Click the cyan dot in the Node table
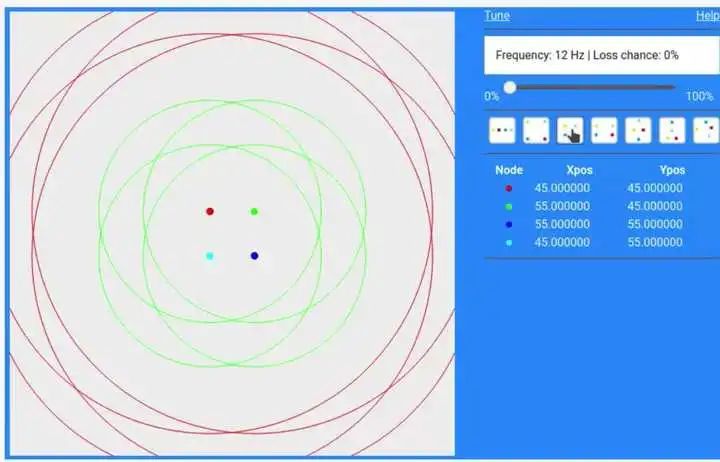 [508, 242]
